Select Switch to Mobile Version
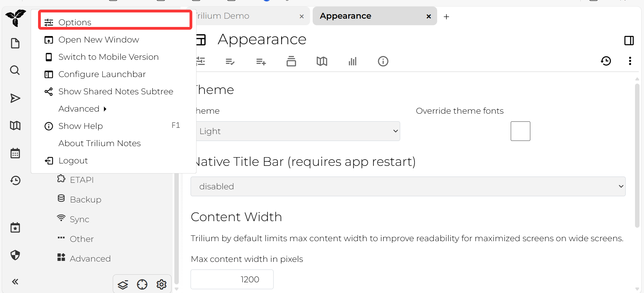The width and height of the screenshot is (644, 293). click(x=114, y=57)
